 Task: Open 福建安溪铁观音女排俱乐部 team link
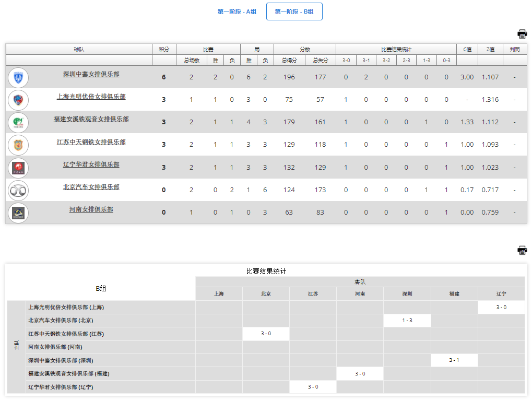click(91, 119)
